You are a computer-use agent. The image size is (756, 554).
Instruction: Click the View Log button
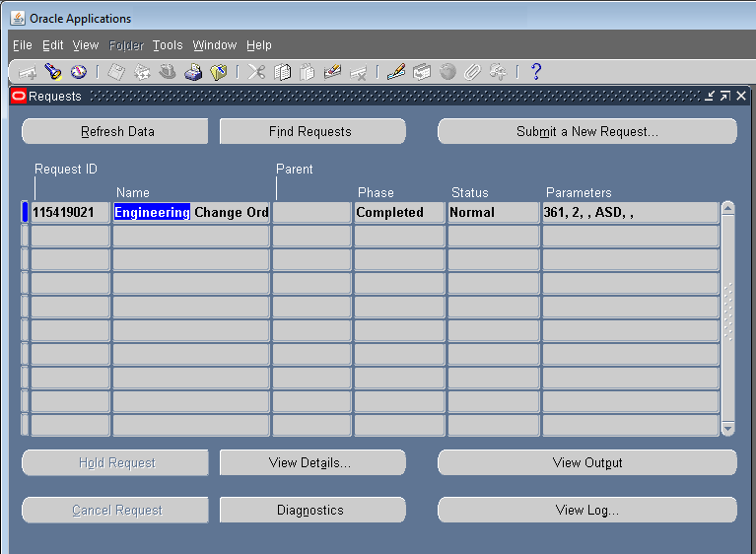point(587,510)
